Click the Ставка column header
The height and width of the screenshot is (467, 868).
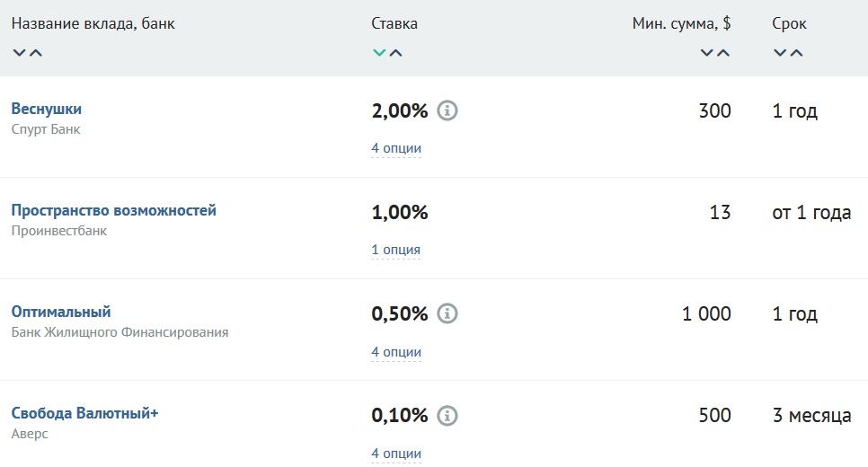[394, 23]
